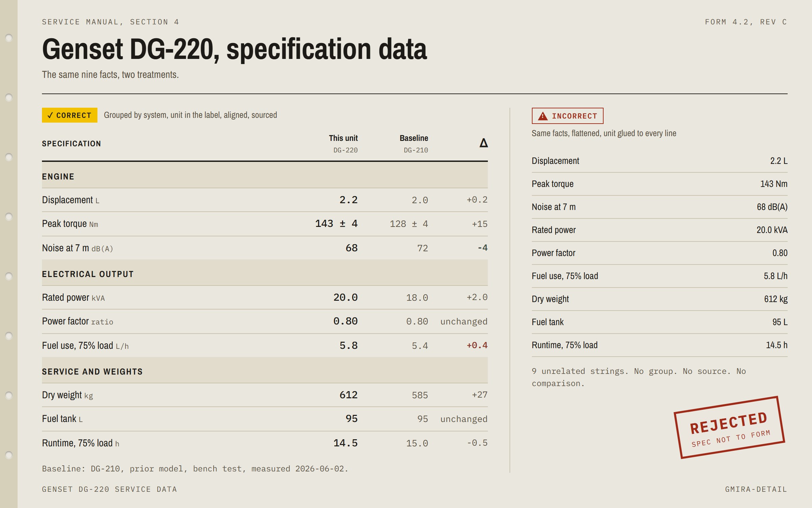Select the Runtime delta '-0.5'
Screen dimensions: 812x508
(477, 443)
